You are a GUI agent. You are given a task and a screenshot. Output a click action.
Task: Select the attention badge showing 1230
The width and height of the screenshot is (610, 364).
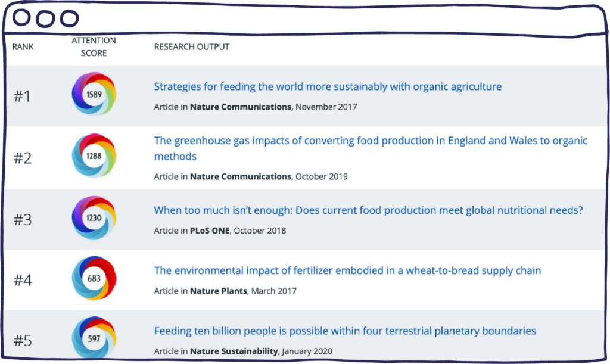coord(94,218)
